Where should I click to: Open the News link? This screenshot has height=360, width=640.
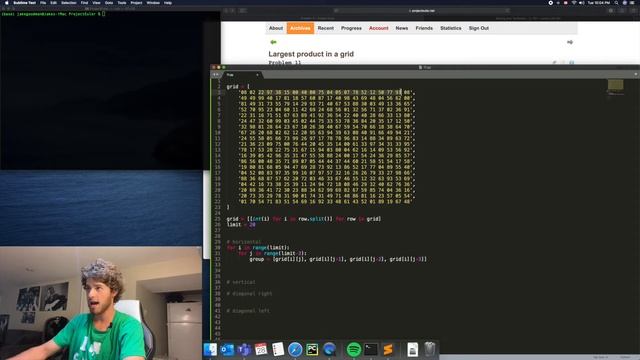tap(402, 28)
